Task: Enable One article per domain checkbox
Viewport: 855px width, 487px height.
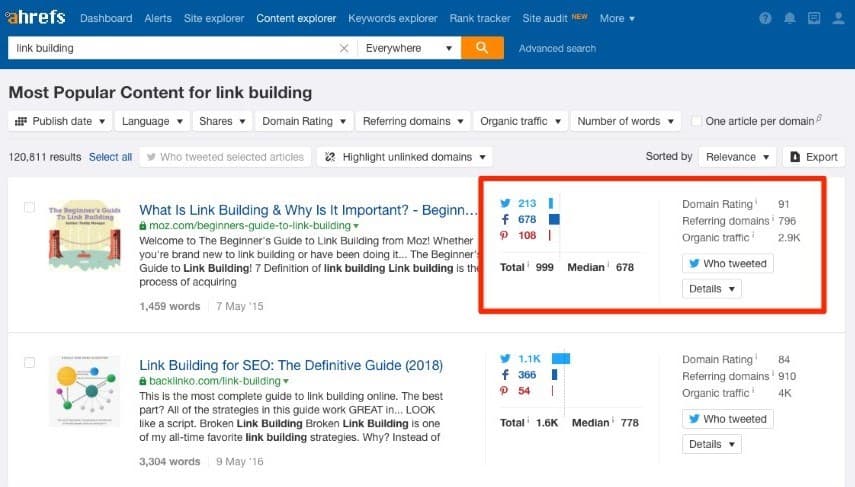Action: [x=696, y=121]
